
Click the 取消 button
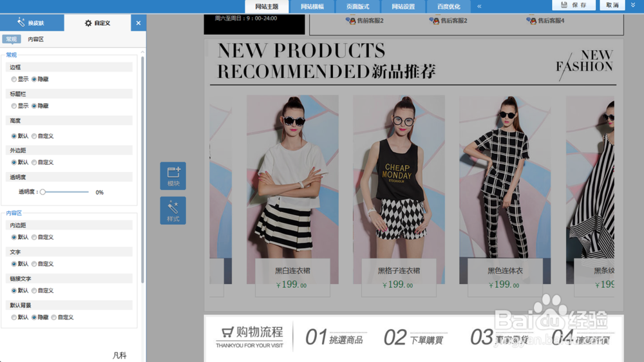(612, 5)
